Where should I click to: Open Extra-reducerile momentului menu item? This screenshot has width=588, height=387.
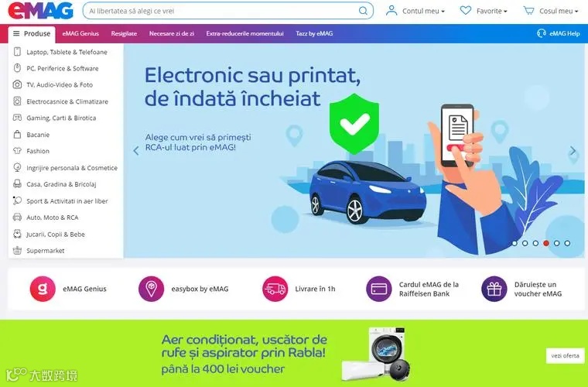coord(245,33)
